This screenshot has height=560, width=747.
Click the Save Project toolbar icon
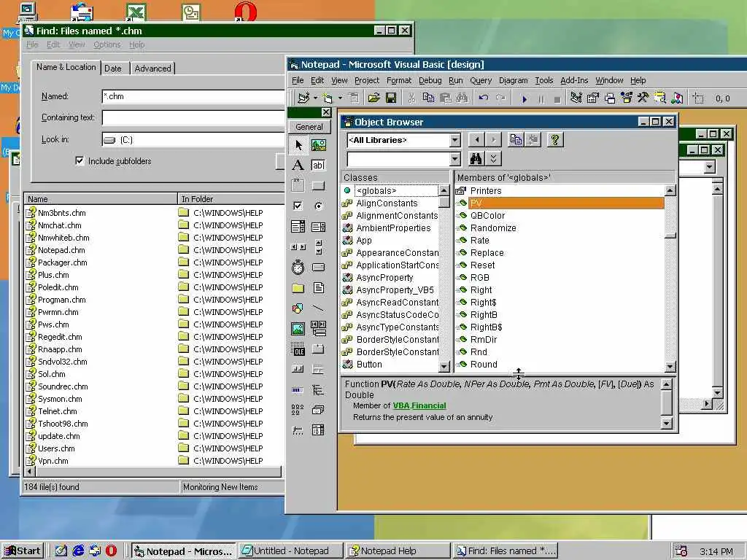391,98
